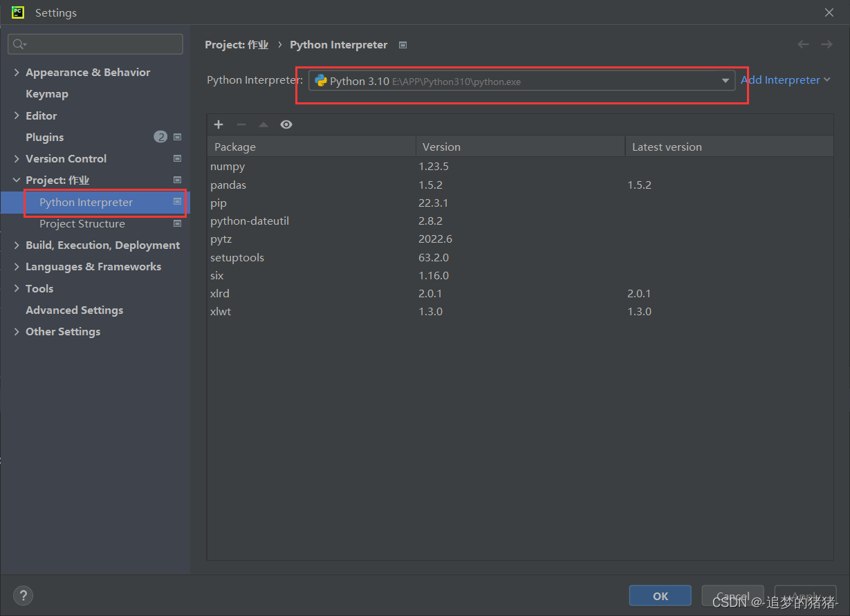Expand the Version Control section
Screen dimensions: 850x616
point(17,158)
